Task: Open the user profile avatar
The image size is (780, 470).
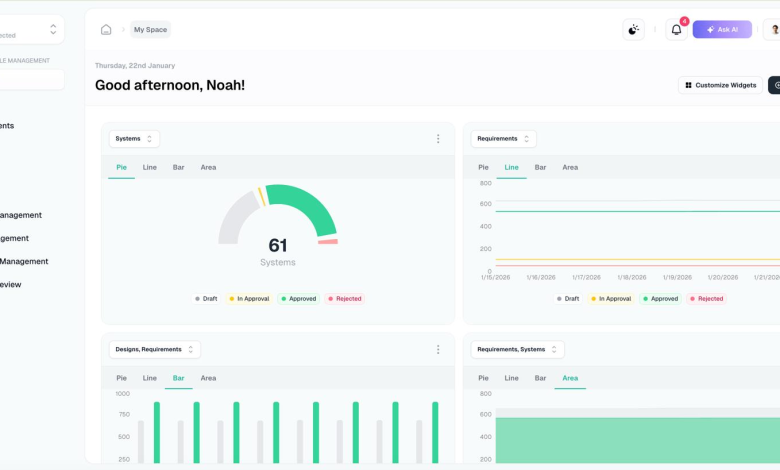Action: click(774, 30)
